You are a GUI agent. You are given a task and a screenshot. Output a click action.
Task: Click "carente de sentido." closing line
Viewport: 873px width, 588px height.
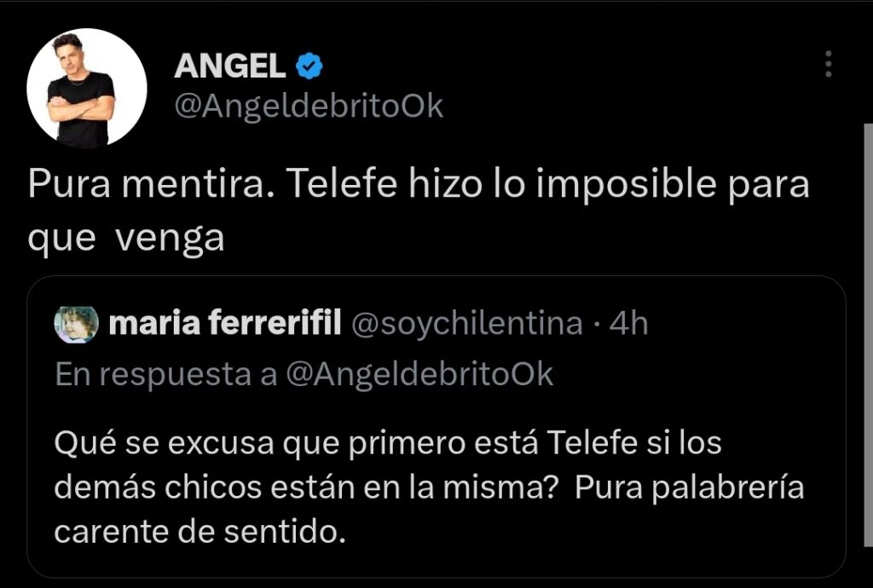[x=199, y=533]
